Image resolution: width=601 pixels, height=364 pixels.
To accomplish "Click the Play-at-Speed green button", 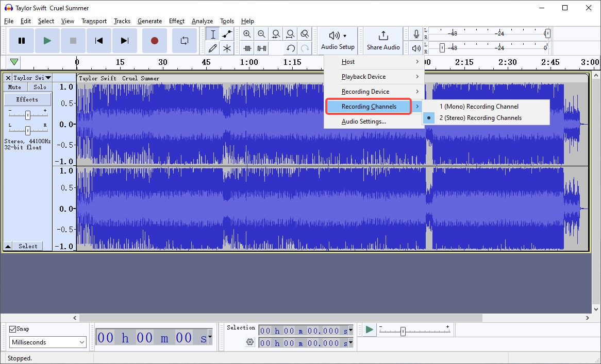I will click(x=369, y=330).
